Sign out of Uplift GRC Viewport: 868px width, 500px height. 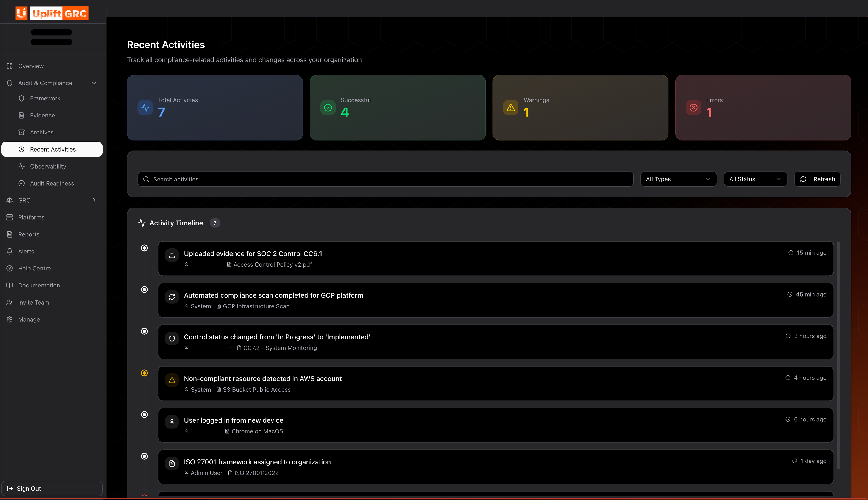(52, 488)
